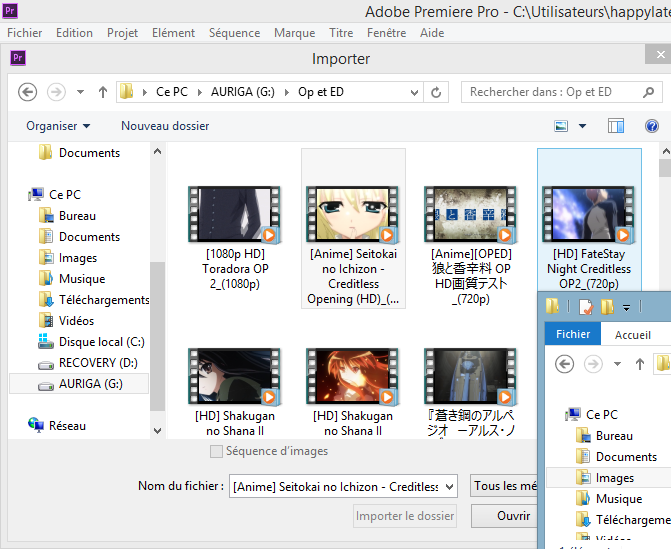Toggle the Séquence d'images checkbox
This screenshot has height=549, width=671.
click(217, 451)
